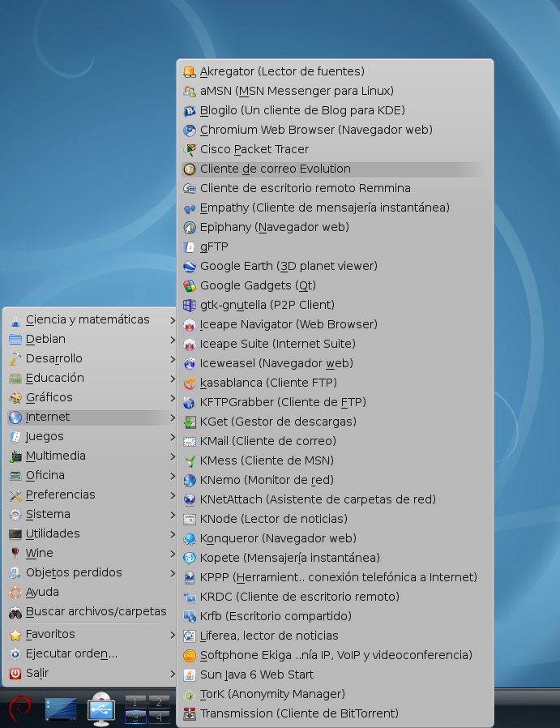Open Objetos perdidos menu entry
Screen dimensions: 560x728
pos(91,573)
